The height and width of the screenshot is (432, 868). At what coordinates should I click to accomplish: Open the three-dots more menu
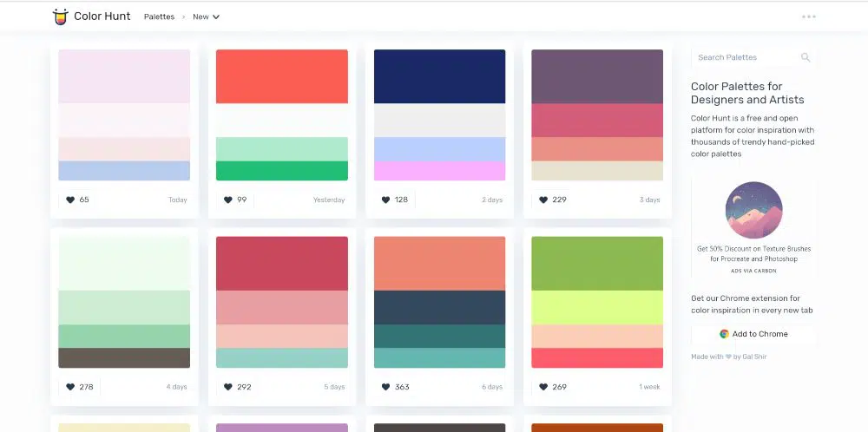pos(809,16)
